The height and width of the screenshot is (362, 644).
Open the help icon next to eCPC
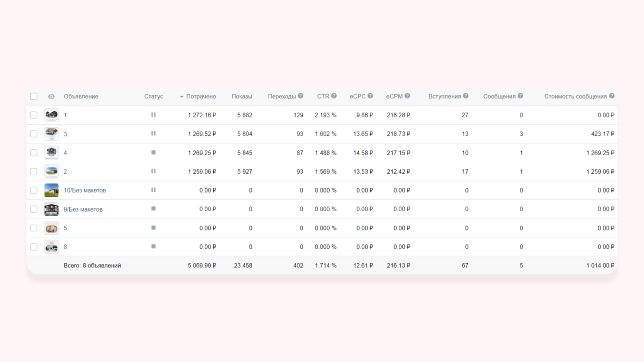pos(371,96)
